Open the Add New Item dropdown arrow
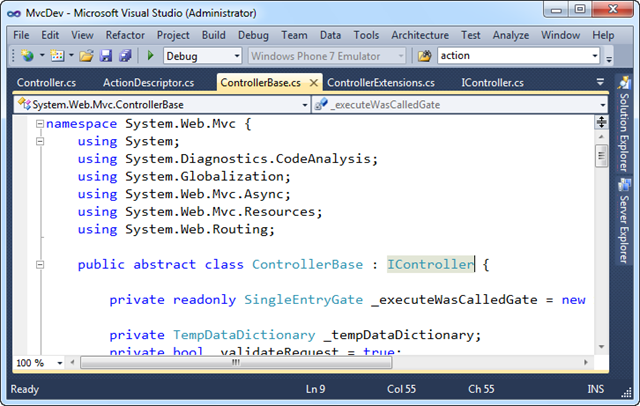The height and width of the screenshot is (406, 640). (x=71, y=55)
